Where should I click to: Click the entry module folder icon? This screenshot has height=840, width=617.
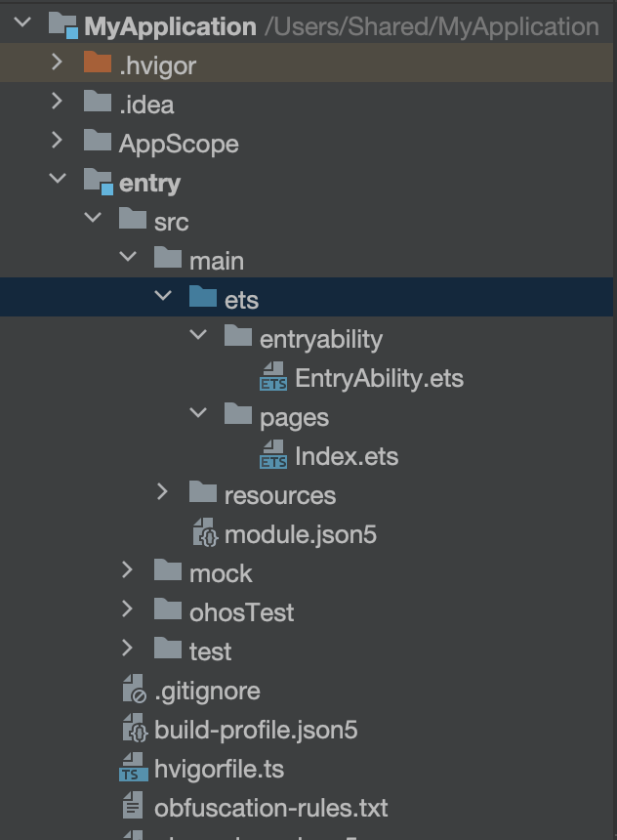pyautogui.click(x=98, y=182)
